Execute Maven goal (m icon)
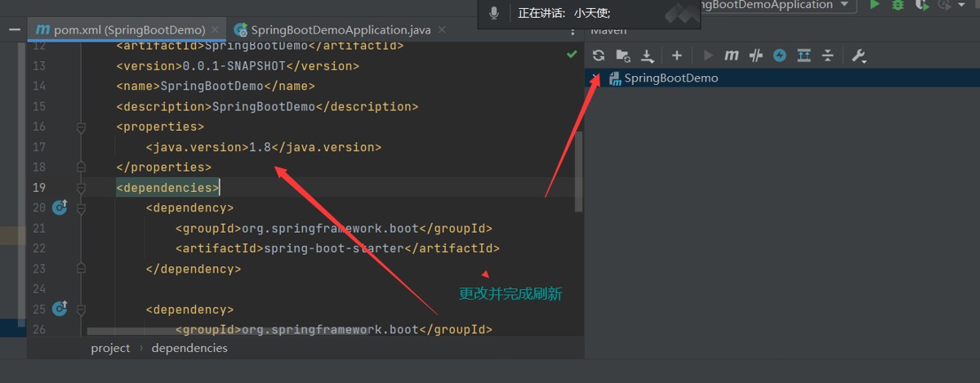Screen dimensions: 980x383 pyautogui.click(x=732, y=56)
